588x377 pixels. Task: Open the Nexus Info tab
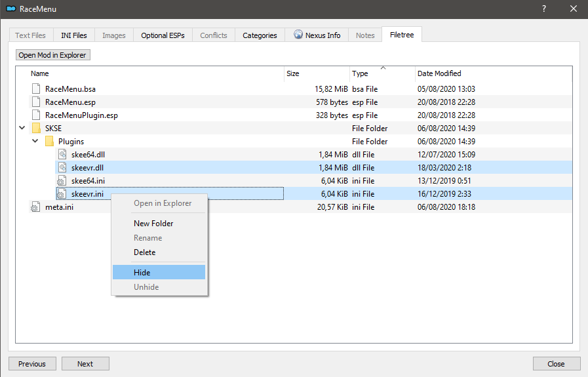317,35
